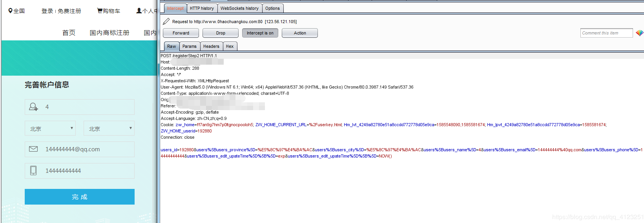Open the shopping cart 购物车 icon
The image size is (644, 223).
(100, 11)
